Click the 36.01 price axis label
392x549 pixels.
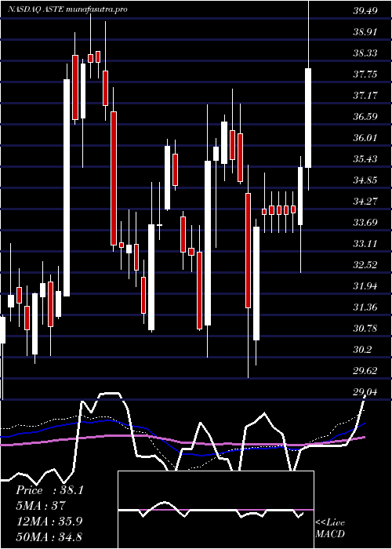coord(365,138)
